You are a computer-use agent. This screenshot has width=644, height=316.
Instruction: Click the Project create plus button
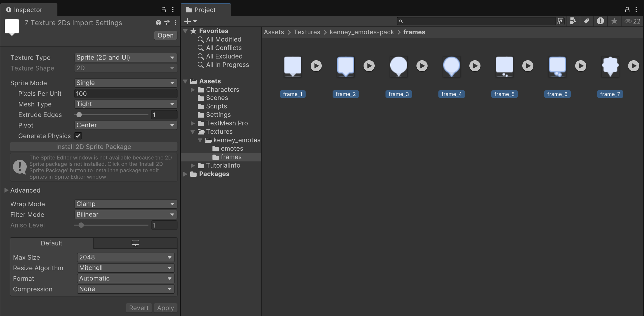coord(188,21)
